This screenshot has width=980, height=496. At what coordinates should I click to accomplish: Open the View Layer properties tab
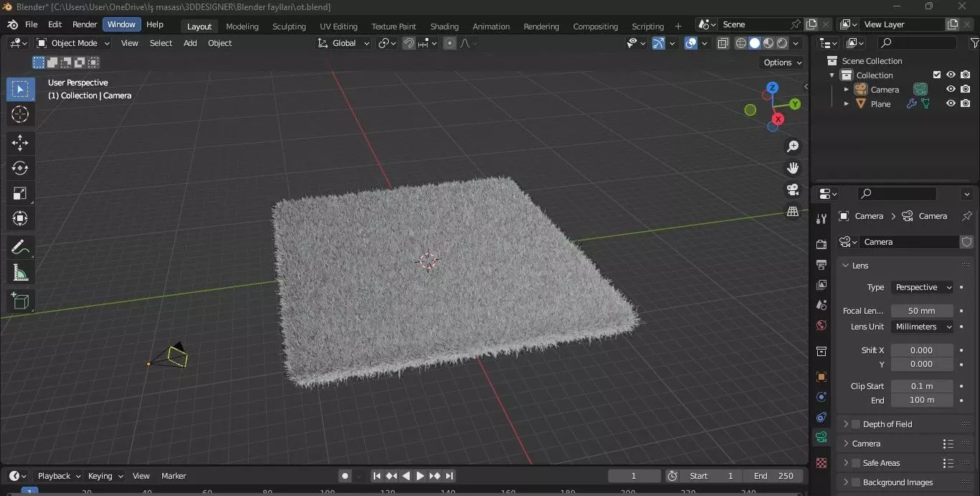[x=821, y=285]
